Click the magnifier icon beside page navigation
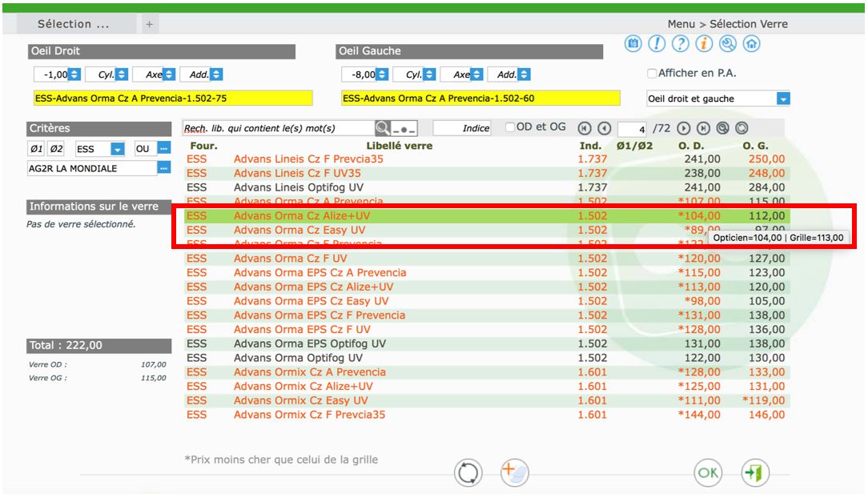 click(x=722, y=128)
